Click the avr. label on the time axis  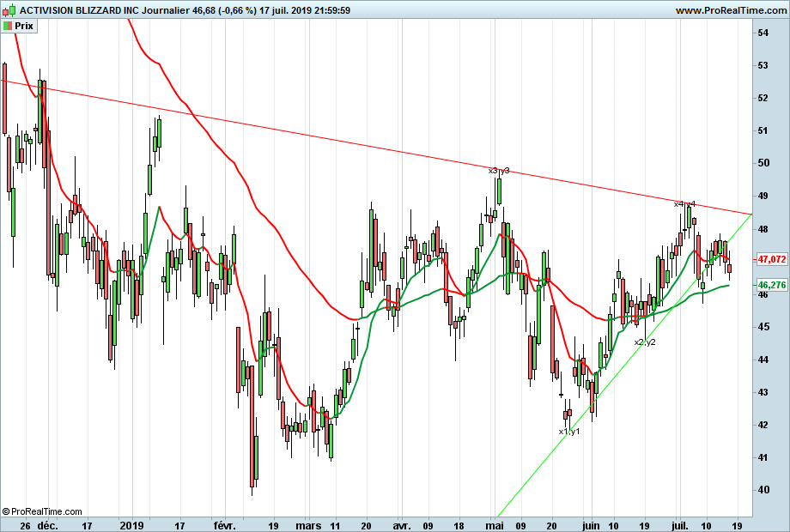401,526
